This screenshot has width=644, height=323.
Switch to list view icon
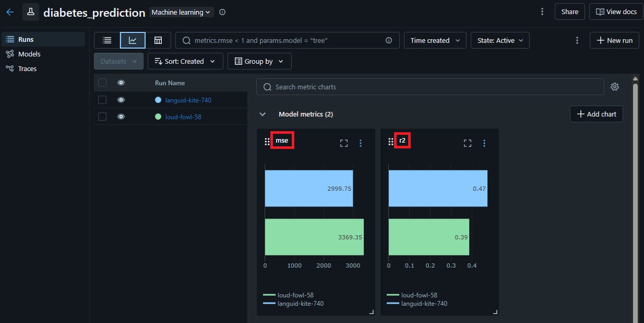coord(107,40)
